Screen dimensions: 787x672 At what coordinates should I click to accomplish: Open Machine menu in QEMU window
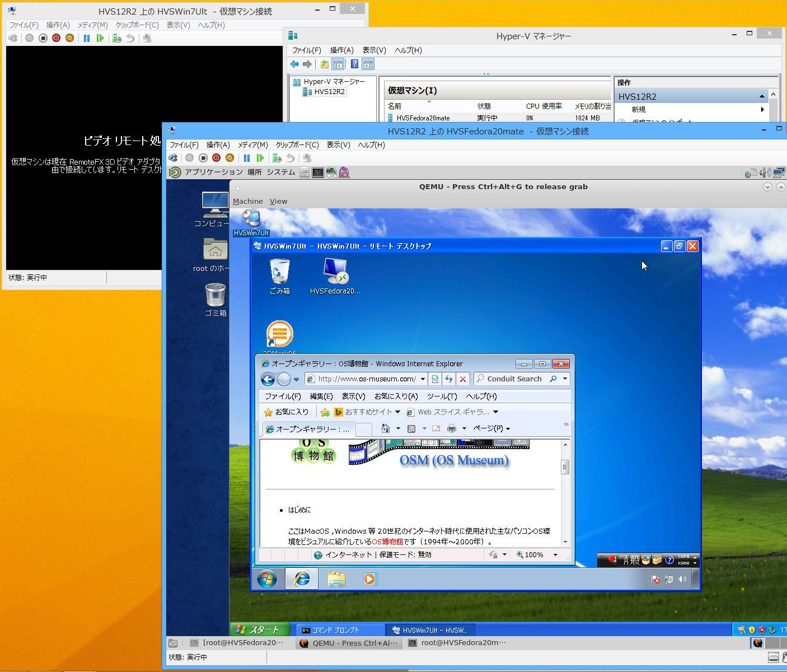247,201
